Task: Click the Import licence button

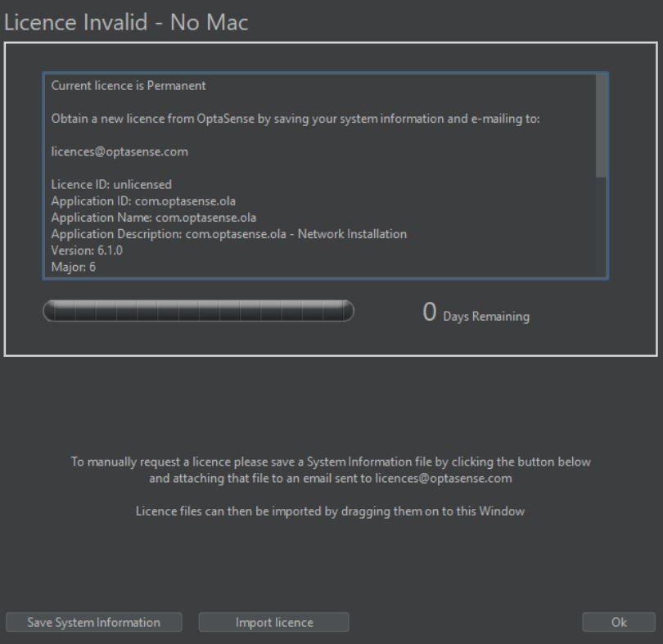Action: [x=273, y=622]
